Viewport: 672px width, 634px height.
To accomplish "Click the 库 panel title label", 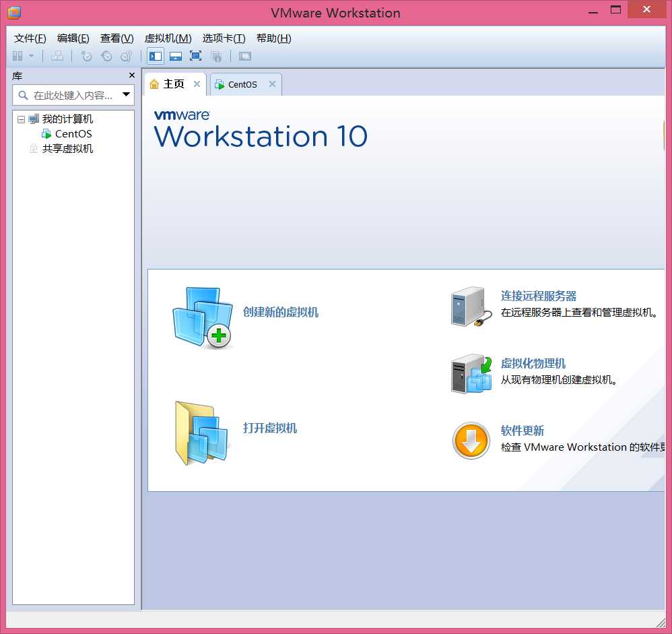I will 17,76.
